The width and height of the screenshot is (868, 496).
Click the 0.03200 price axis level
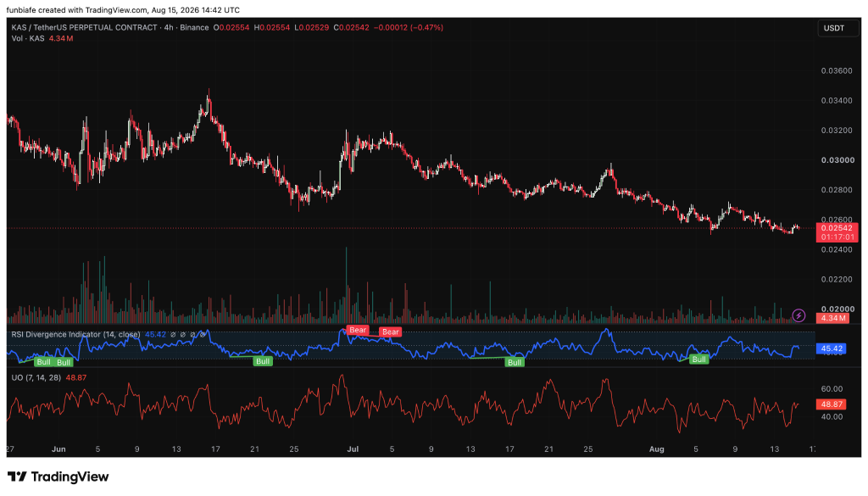pyautogui.click(x=837, y=131)
